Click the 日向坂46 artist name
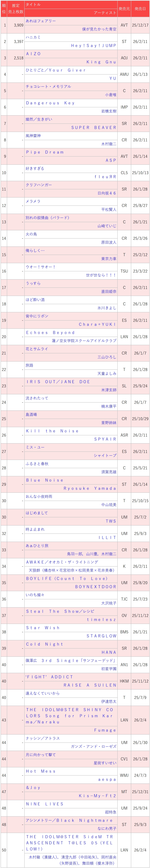 point(106,193)
